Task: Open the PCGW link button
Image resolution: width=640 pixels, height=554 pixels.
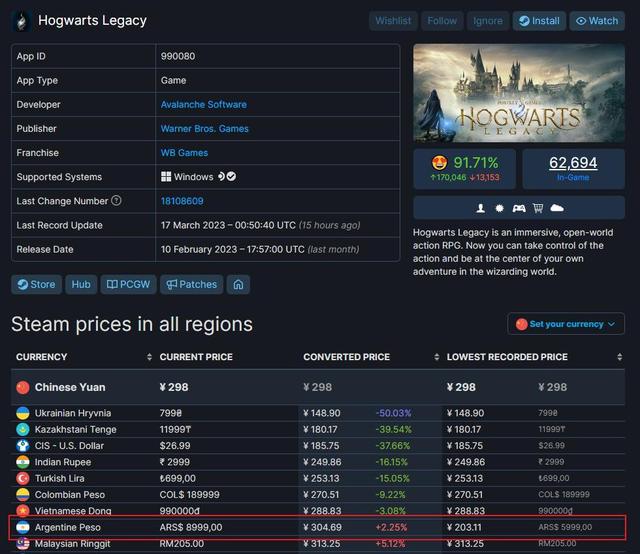Action: tap(127, 284)
